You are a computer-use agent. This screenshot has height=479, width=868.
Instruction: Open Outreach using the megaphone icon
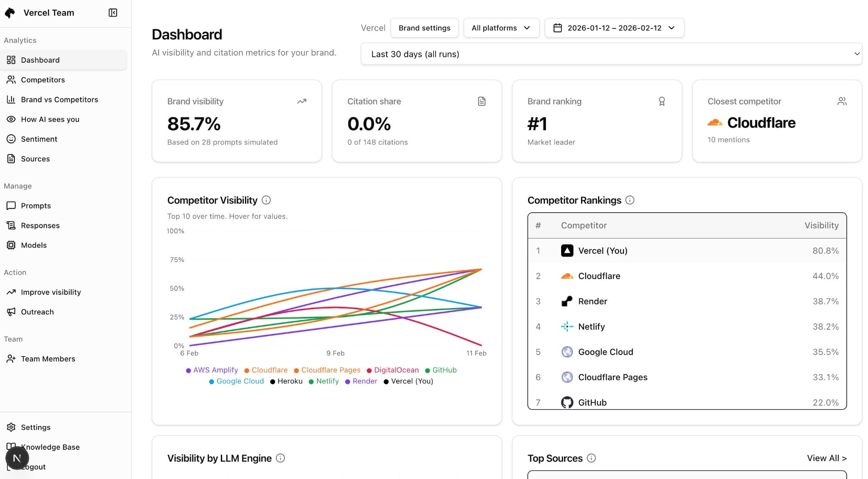(x=11, y=312)
